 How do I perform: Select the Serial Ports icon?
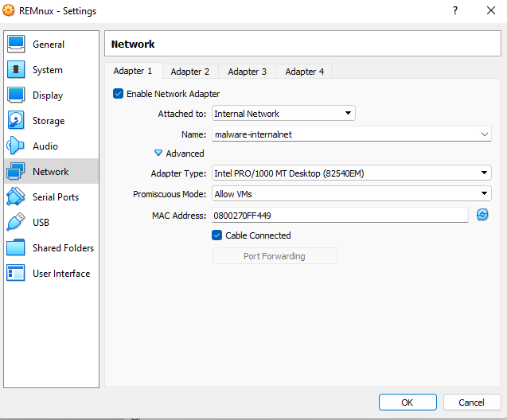16,197
